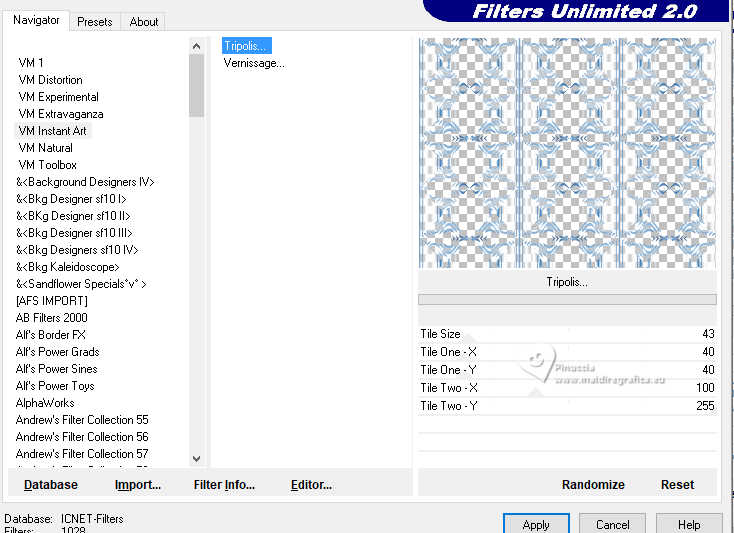This screenshot has height=533, width=734.
Task: Click the Tile Two - Y slider
Action: (567, 406)
